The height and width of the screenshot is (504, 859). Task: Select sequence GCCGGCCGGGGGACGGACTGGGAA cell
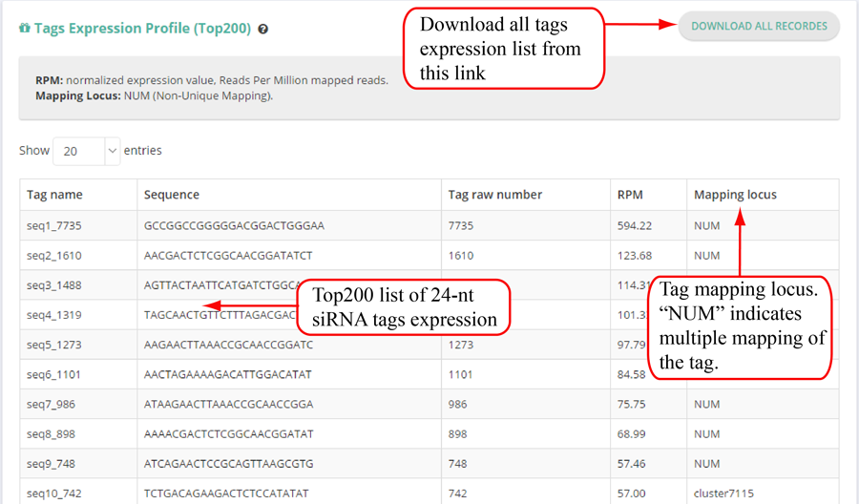[x=235, y=225]
